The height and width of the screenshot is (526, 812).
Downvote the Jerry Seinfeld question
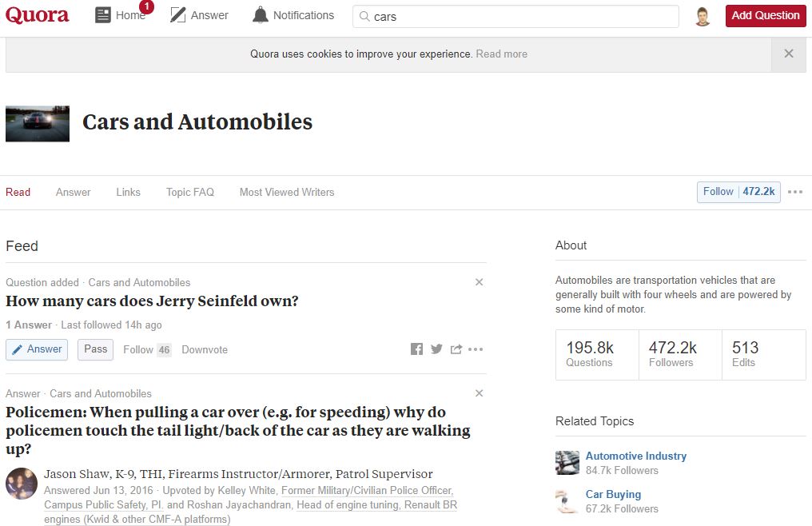click(x=205, y=350)
